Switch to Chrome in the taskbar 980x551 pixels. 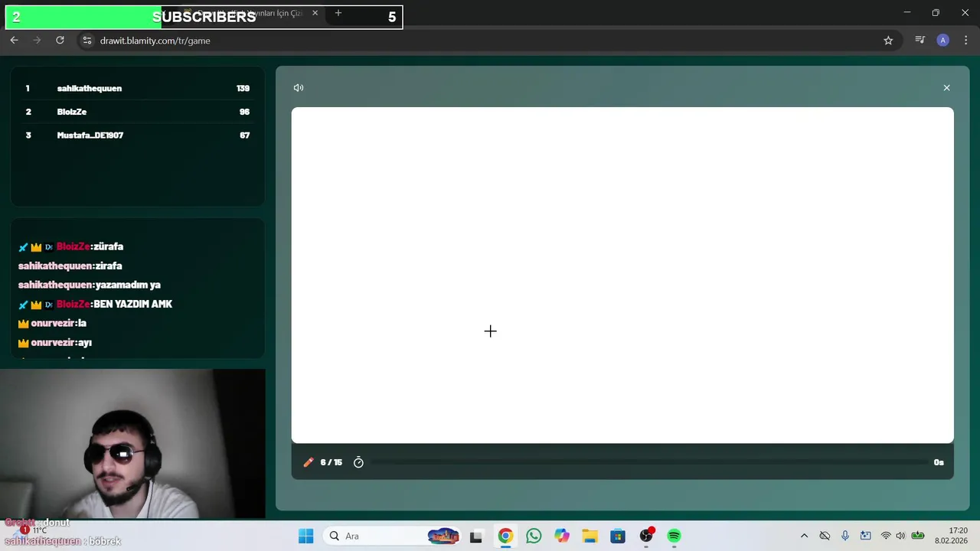[x=505, y=536]
